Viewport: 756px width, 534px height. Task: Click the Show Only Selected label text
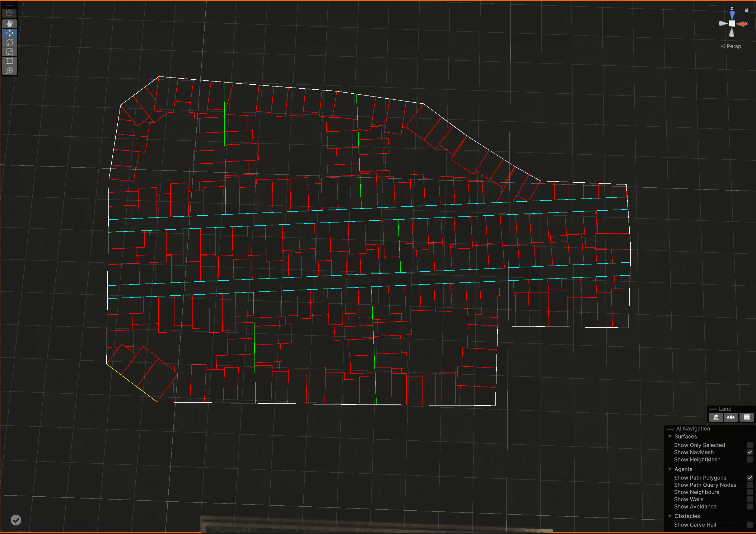(x=699, y=445)
